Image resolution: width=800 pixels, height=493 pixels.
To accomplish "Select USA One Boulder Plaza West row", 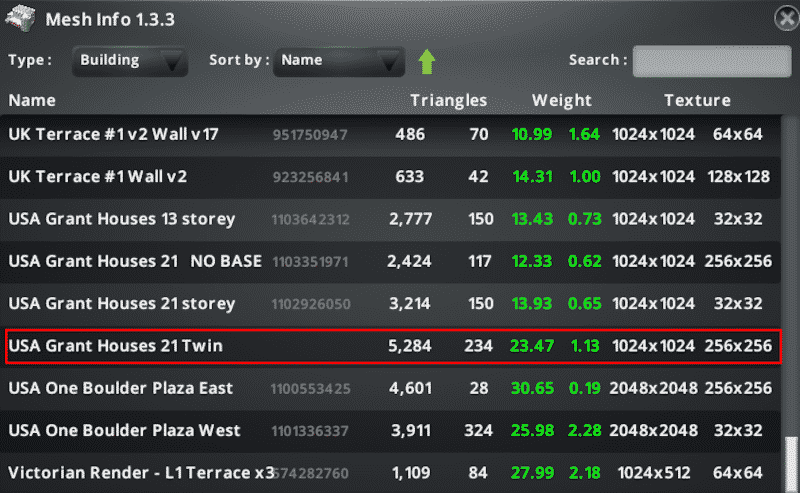I will point(390,431).
